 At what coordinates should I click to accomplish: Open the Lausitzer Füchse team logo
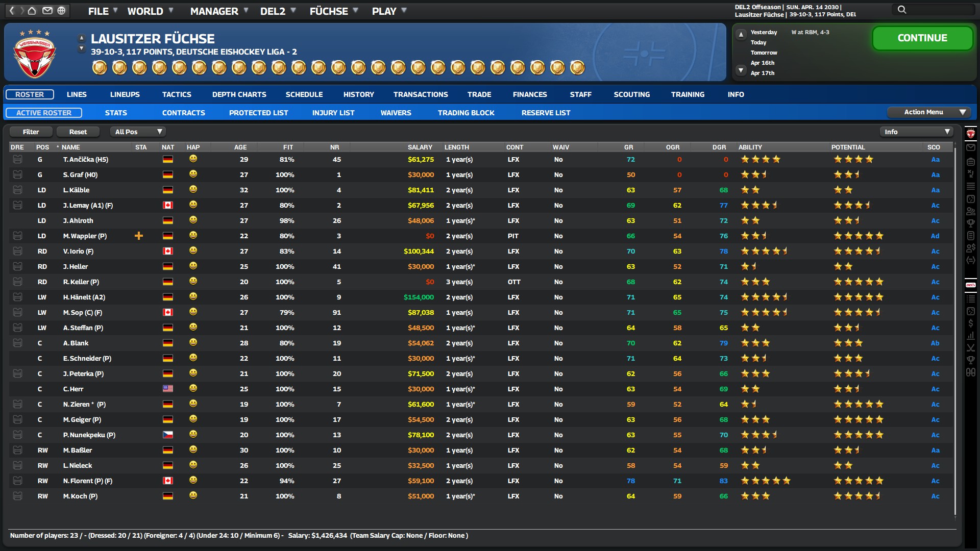[34, 54]
